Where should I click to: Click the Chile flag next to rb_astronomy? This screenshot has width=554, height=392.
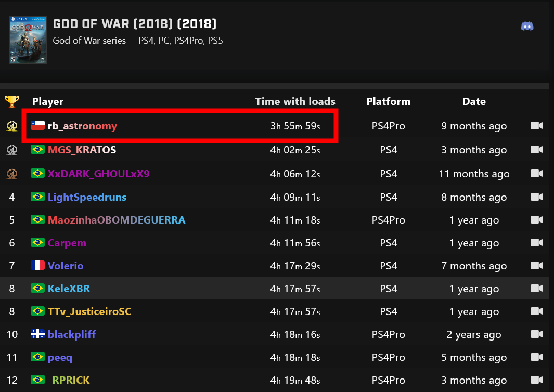pos(37,126)
